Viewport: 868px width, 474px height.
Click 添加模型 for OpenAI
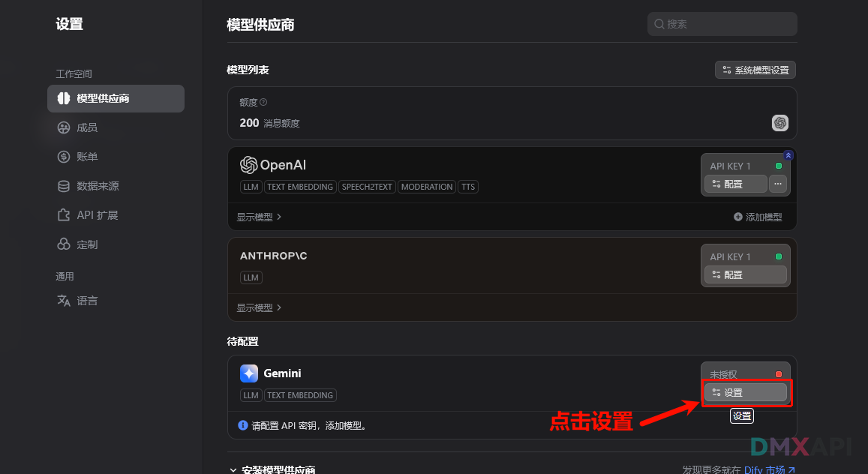click(x=758, y=217)
